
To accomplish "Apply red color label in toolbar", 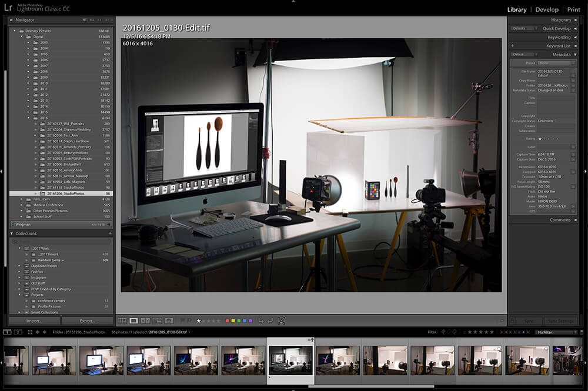I will [x=228, y=321].
